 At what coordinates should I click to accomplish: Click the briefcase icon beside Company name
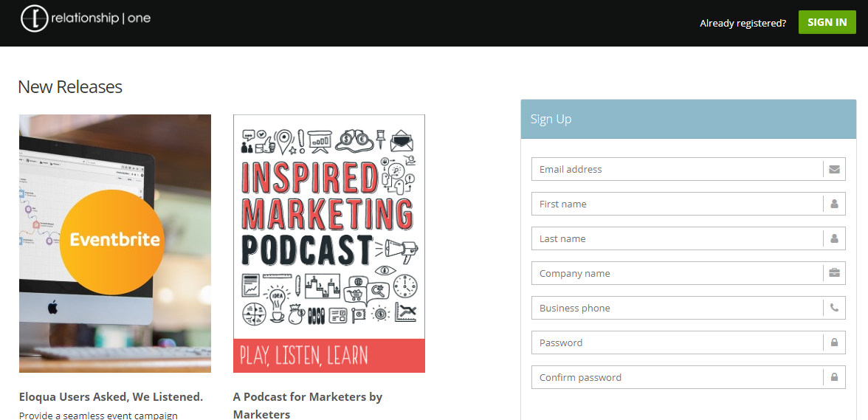tap(834, 273)
